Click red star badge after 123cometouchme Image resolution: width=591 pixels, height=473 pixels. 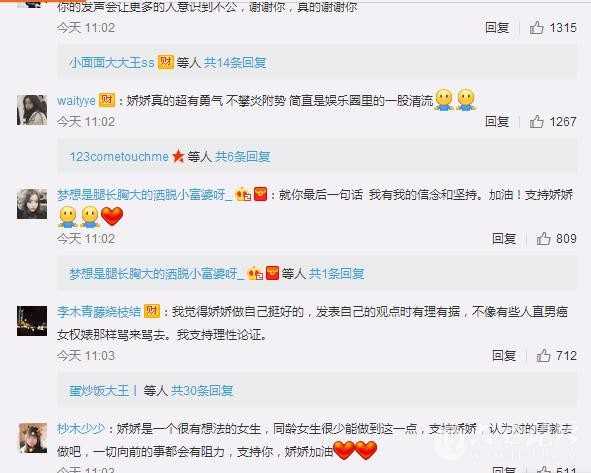click(x=178, y=156)
